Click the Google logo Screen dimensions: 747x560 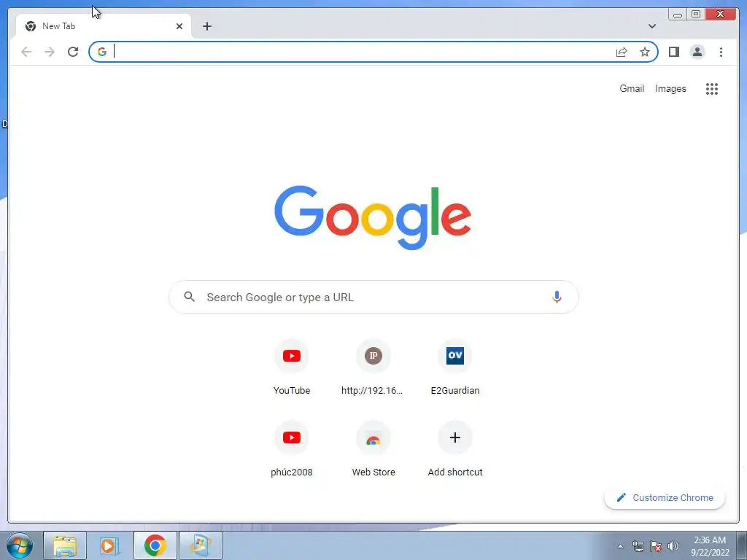373,217
